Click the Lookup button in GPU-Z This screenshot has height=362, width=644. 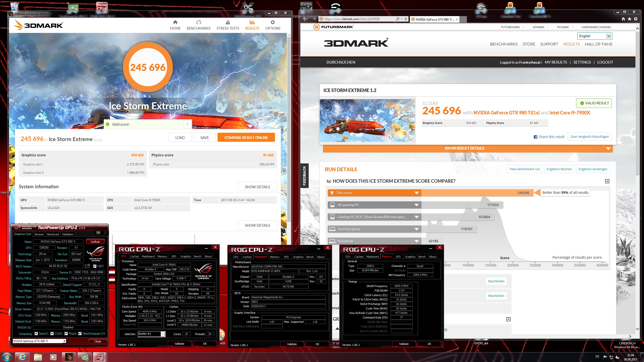tap(95, 241)
